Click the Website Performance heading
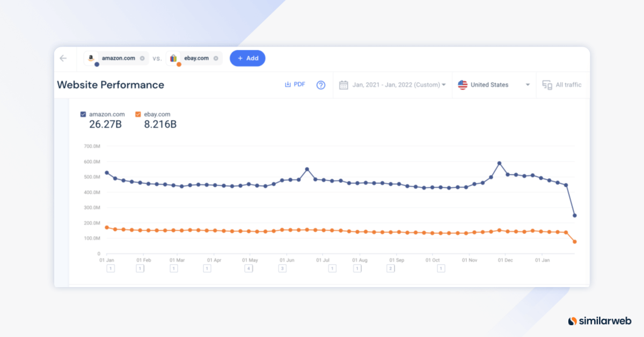The width and height of the screenshot is (644, 337). tap(111, 85)
